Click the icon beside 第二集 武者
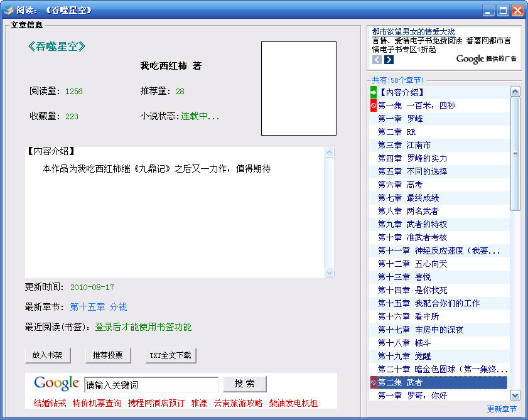This screenshot has height=420, width=528. pyautogui.click(x=374, y=382)
